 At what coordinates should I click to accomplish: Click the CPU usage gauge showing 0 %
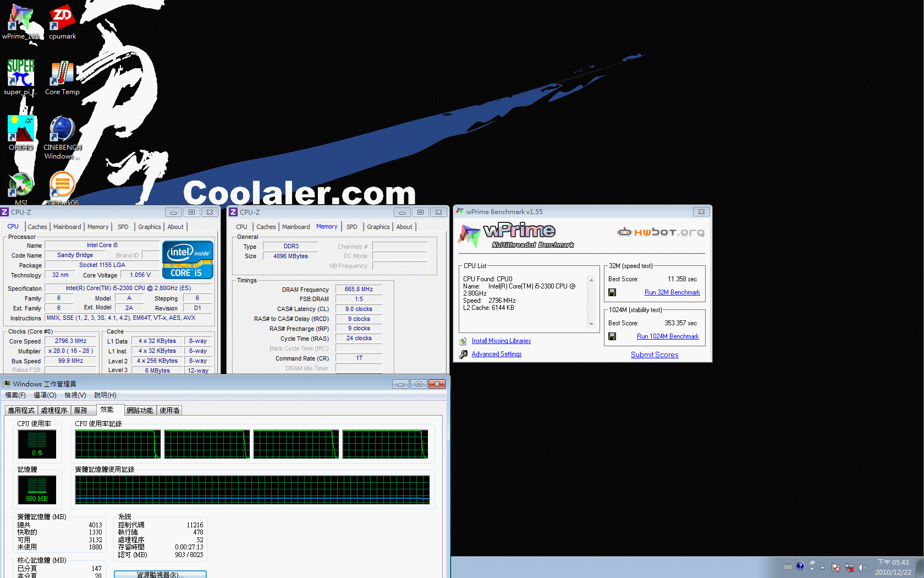(37, 444)
